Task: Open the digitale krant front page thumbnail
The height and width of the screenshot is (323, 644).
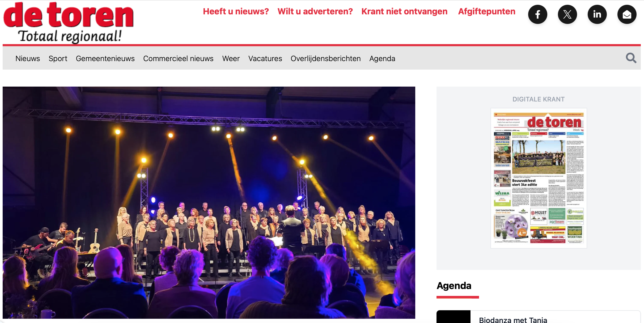Action: [539, 178]
